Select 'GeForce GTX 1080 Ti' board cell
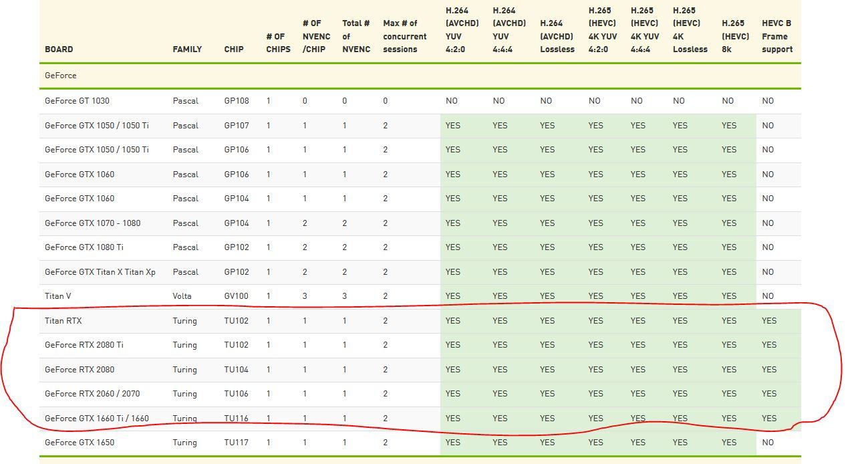 coord(84,247)
